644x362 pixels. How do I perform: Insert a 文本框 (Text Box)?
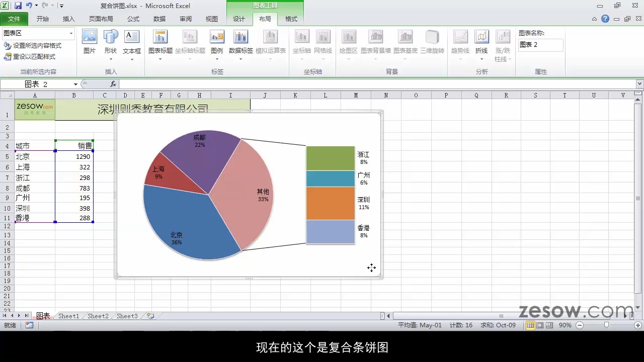point(132,45)
